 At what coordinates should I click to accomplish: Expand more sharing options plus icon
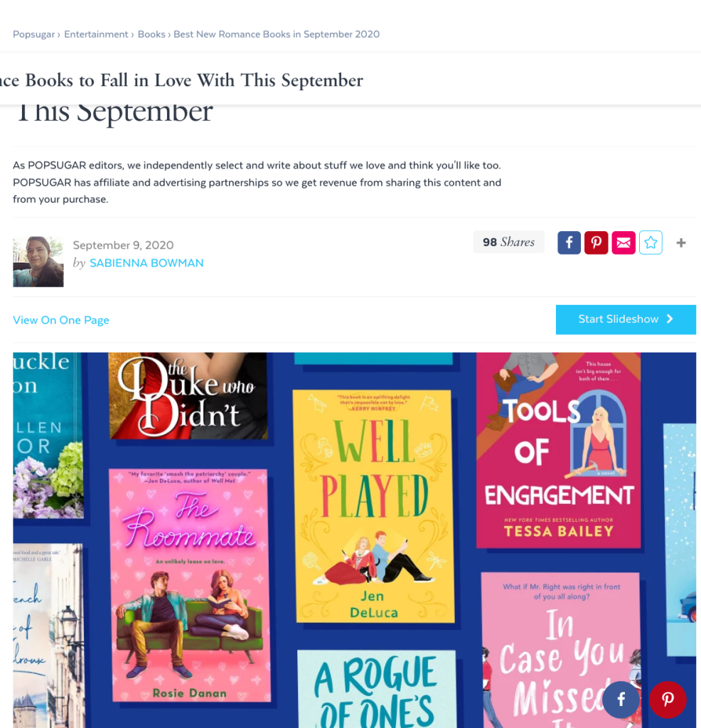point(680,243)
